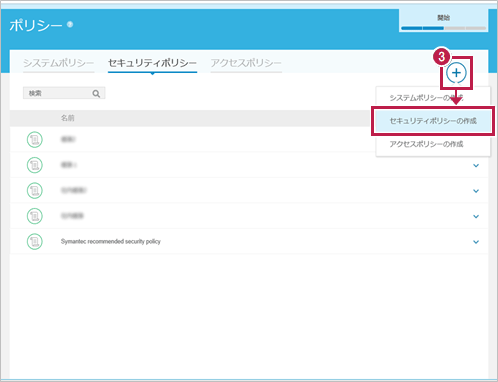Expand the second policy row chevron
The image size is (498, 382).
click(x=476, y=165)
